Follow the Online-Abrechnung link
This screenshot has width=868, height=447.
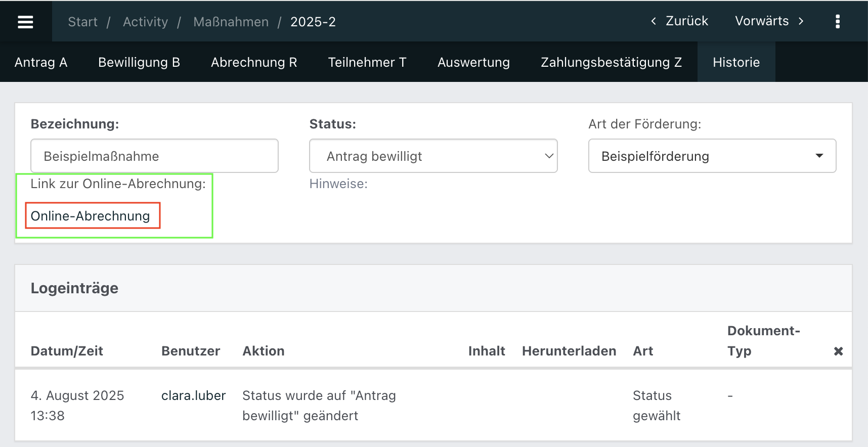(90, 216)
